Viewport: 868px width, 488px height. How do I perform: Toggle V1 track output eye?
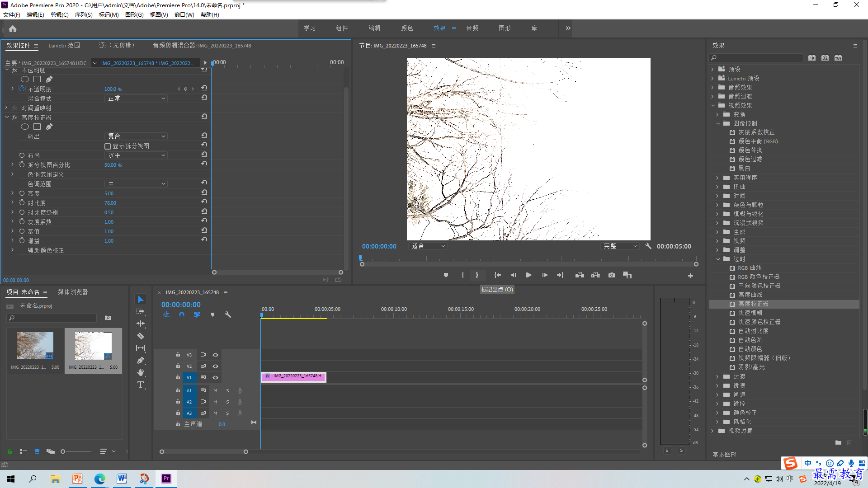tap(216, 377)
